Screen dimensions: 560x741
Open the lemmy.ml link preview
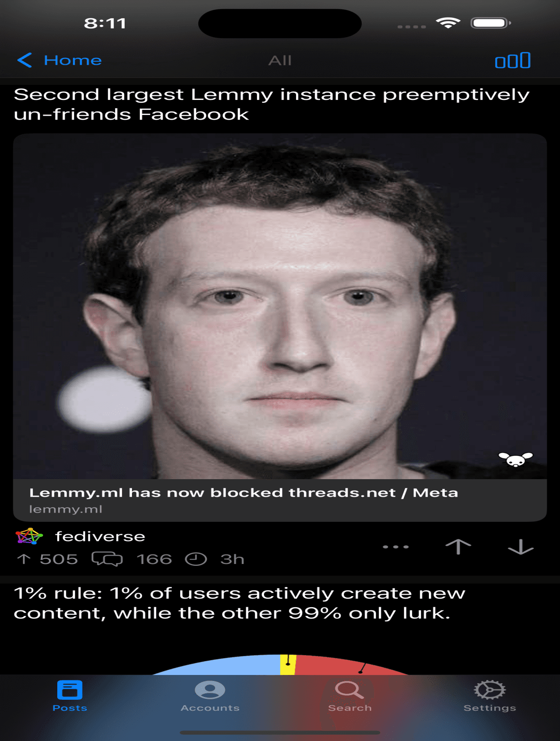280,500
